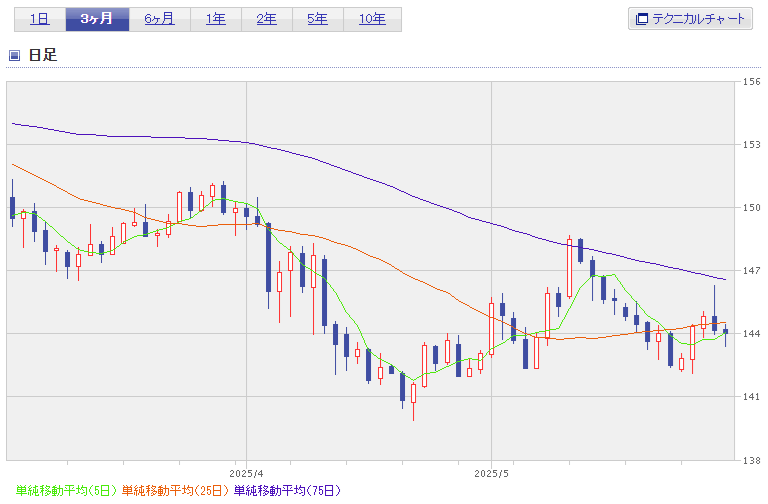
Task: Click the blue square icon beside 日足
Action: tap(15, 55)
